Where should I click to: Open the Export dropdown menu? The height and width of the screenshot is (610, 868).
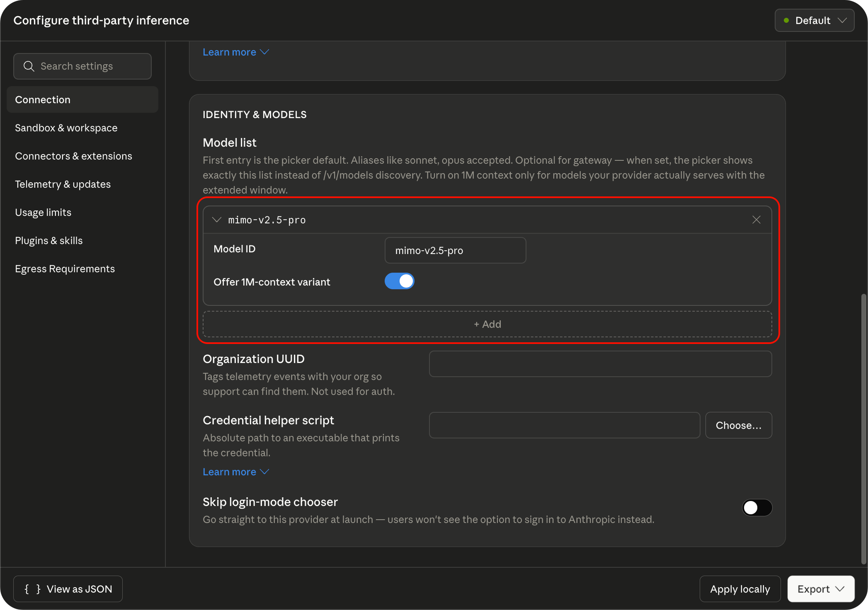coord(820,589)
